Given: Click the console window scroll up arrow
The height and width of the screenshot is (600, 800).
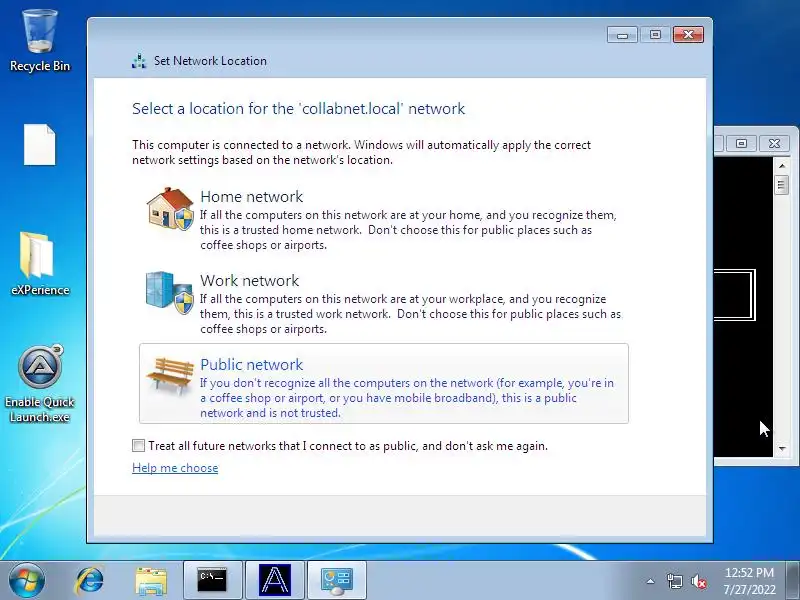Looking at the screenshot, I should 782,166.
